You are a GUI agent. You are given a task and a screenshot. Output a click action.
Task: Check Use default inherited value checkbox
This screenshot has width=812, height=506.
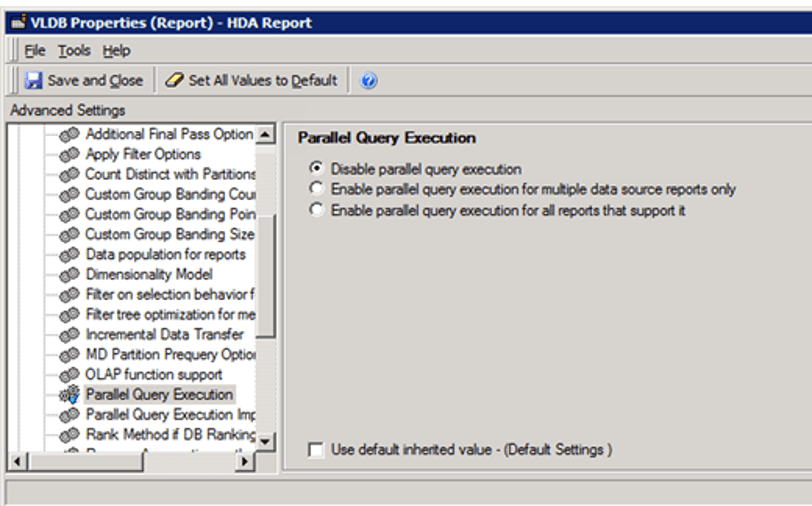point(316,451)
